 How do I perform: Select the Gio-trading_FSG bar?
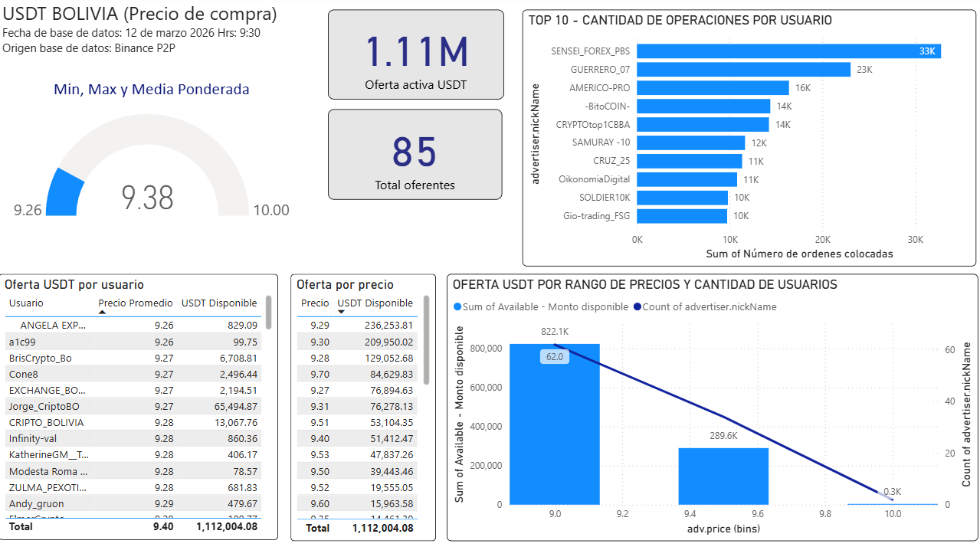[x=681, y=215]
